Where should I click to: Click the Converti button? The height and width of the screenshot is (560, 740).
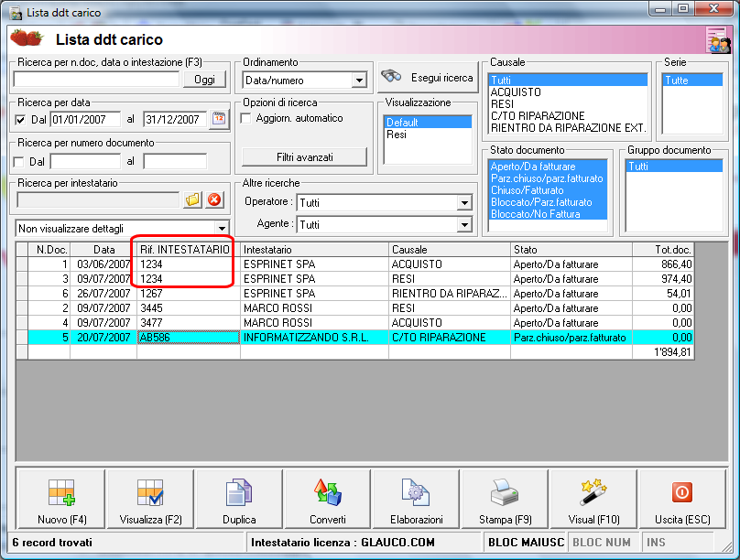(328, 500)
